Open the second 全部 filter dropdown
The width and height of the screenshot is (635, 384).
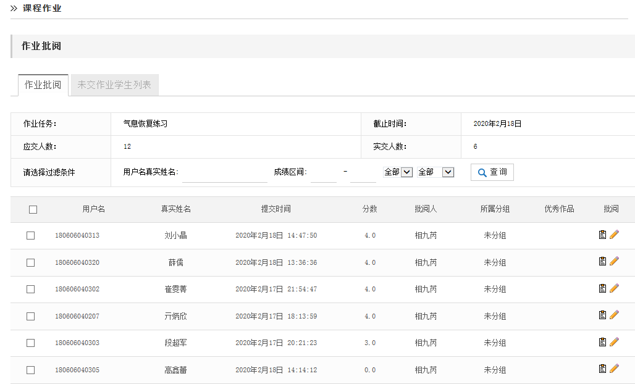pyautogui.click(x=435, y=172)
